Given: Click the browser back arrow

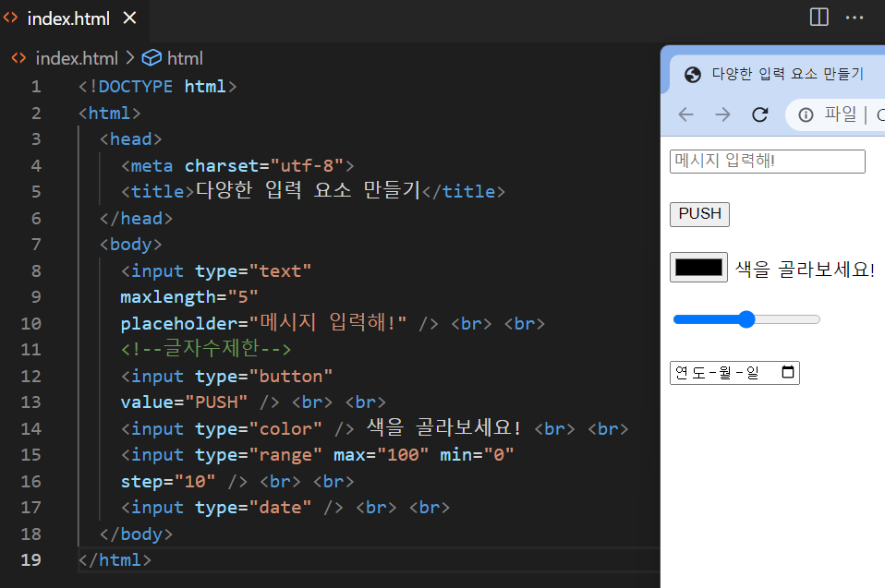Looking at the screenshot, I should (685, 115).
